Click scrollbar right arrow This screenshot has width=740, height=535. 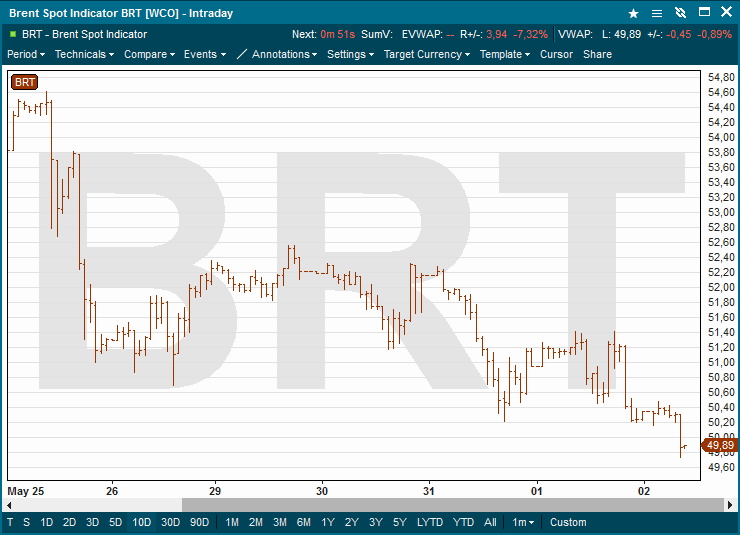pyautogui.click(x=730, y=505)
